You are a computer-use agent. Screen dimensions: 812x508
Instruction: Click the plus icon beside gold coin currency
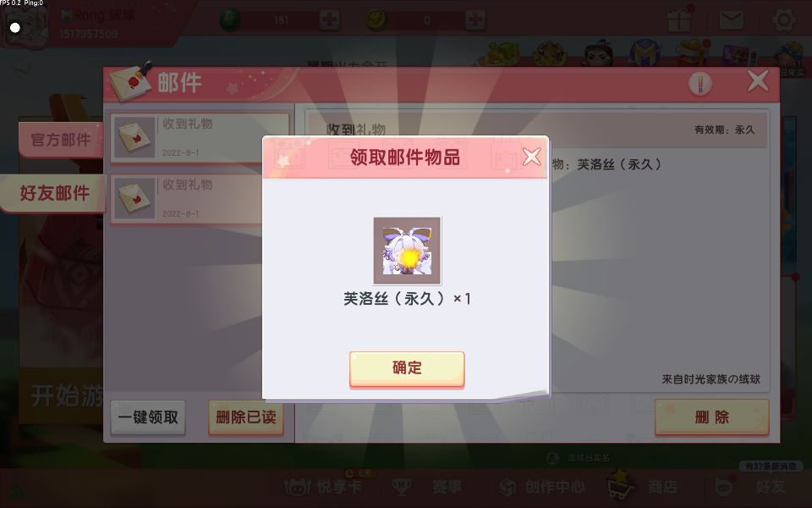[475, 20]
